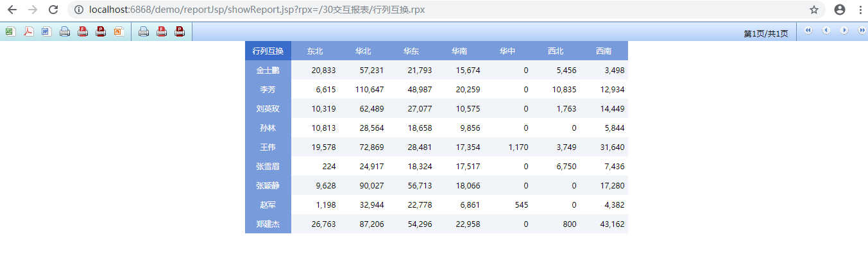Jump to the last report page
Viewport: 868px width, 275px height.
862,30
